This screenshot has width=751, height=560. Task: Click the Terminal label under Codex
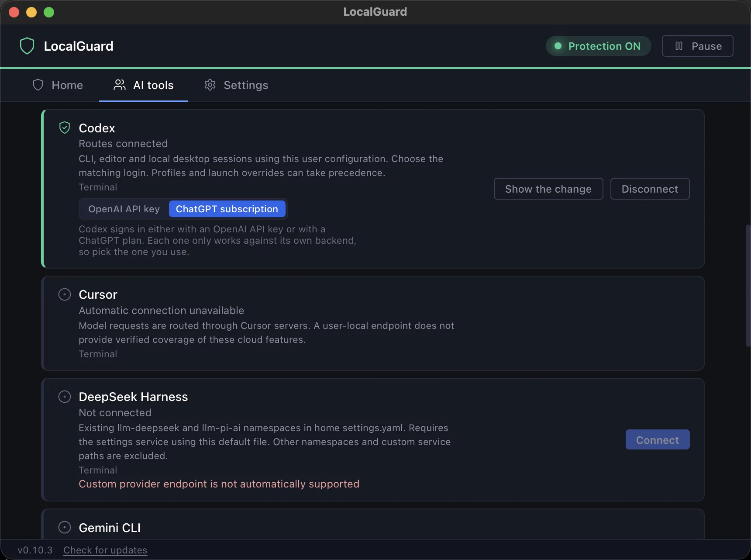[98, 187]
